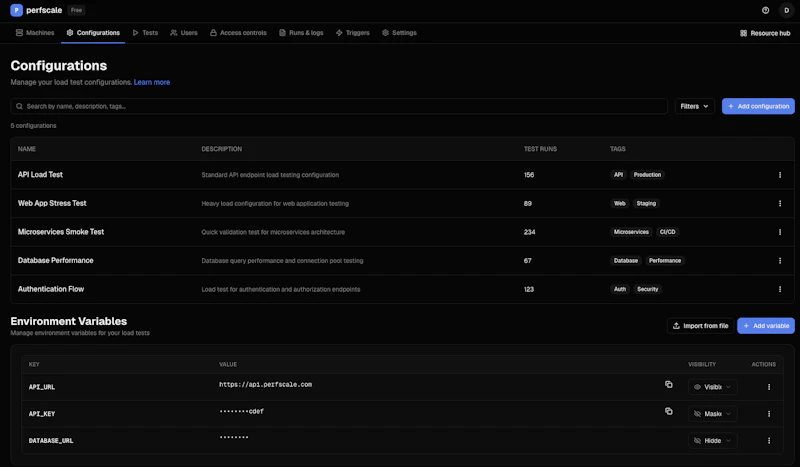Screen dimensions: 800x467
Task: Click the Name column header
Action: click(27, 149)
